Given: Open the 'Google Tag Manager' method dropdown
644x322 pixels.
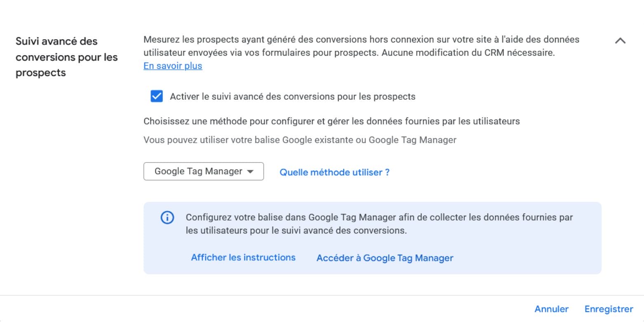Looking at the screenshot, I should tap(198, 172).
